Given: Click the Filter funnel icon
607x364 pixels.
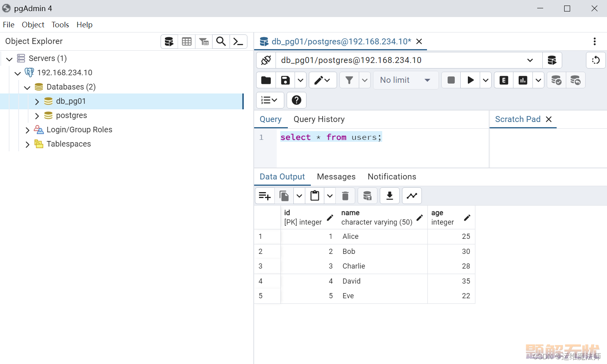Looking at the screenshot, I should [x=349, y=80].
